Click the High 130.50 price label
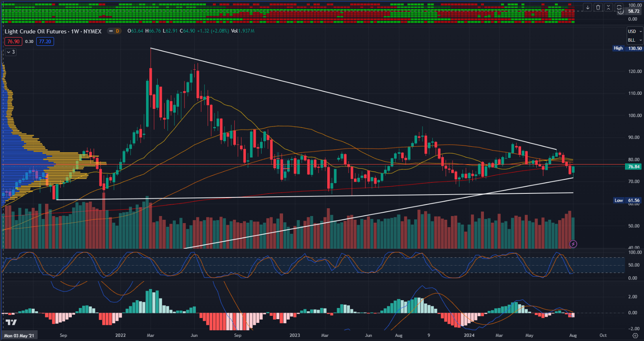 point(627,48)
